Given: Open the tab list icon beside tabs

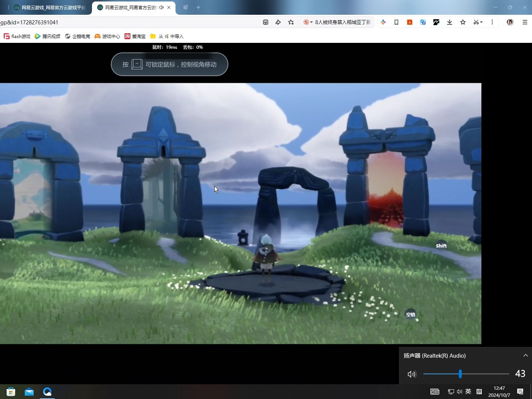Looking at the screenshot, I should [186, 7].
